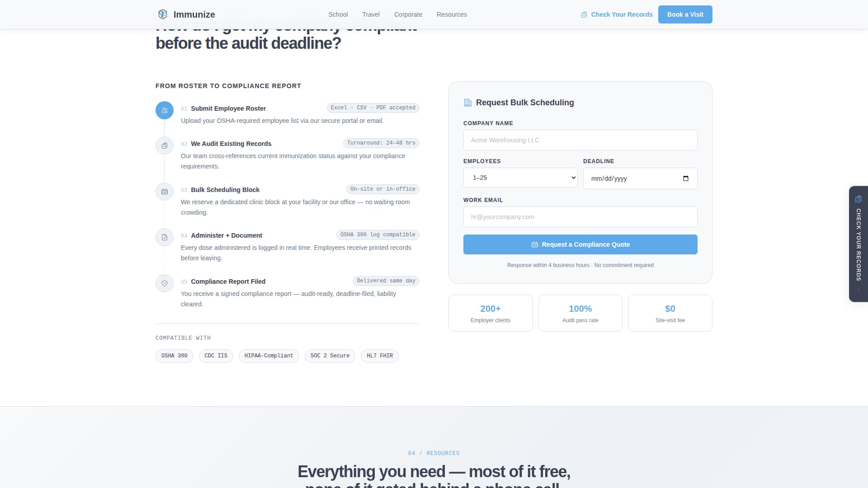This screenshot has width=868, height=488.
Task: Focus the Company Name input field
Action: (580, 140)
